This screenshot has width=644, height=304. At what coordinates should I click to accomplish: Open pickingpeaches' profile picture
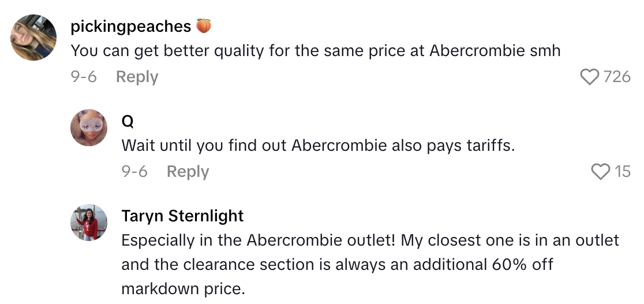tap(33, 38)
